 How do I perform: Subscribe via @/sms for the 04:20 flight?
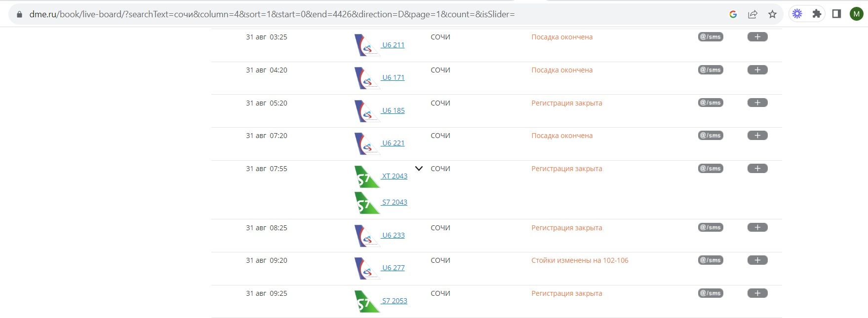[x=710, y=70]
